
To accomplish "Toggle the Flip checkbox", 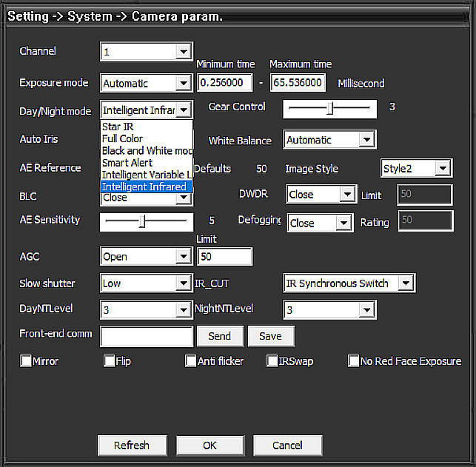I will [x=110, y=362].
